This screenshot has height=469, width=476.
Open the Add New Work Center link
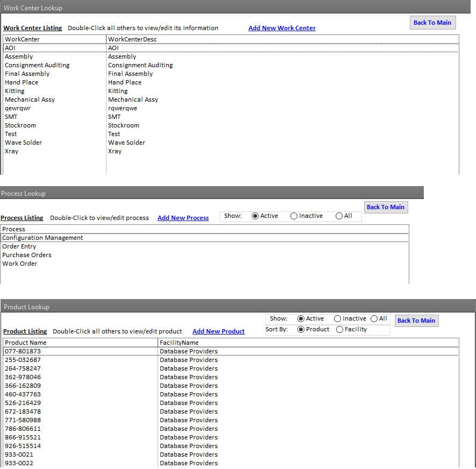282,28
